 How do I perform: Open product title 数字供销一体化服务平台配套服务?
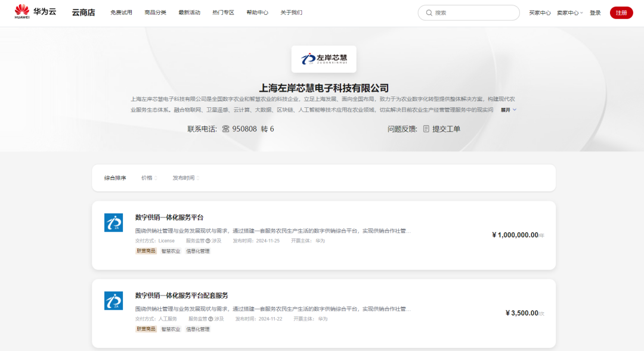click(x=181, y=296)
